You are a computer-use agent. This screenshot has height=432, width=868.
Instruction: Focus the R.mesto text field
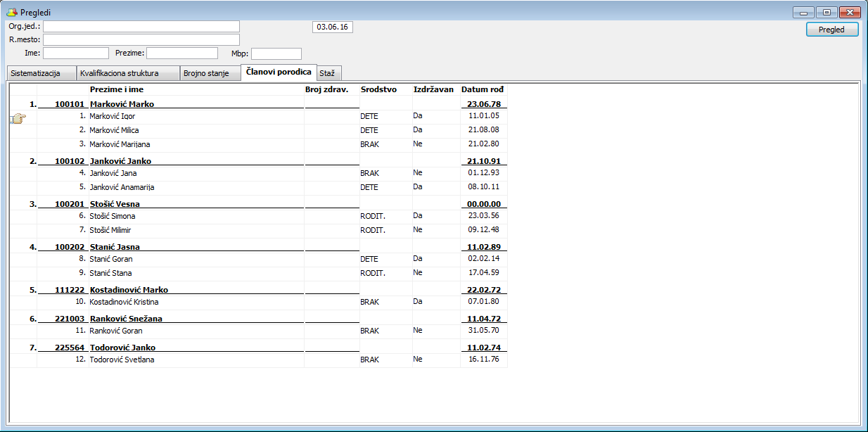[x=141, y=40]
